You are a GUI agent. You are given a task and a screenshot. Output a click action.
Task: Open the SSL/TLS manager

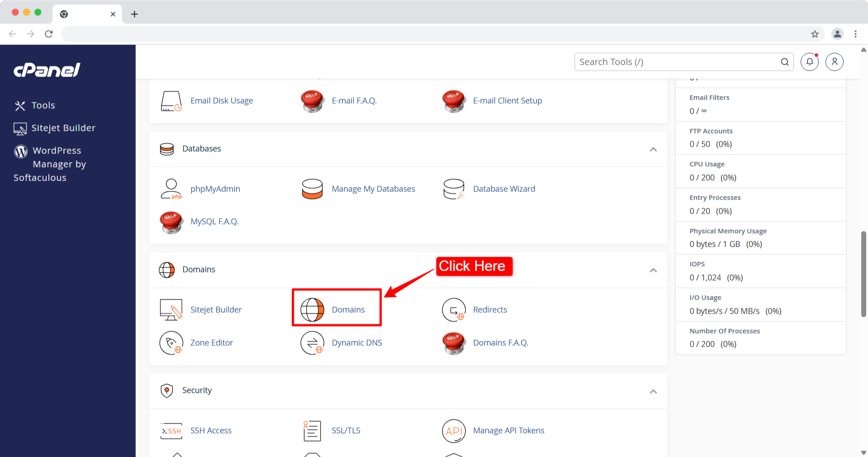point(346,430)
